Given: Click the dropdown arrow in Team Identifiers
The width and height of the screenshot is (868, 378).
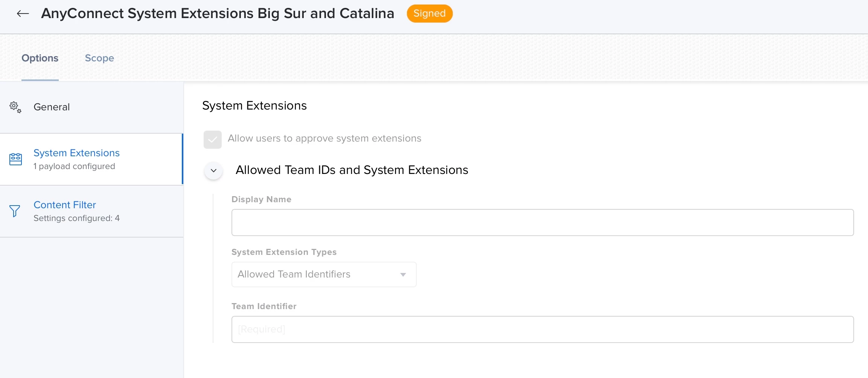Looking at the screenshot, I should point(403,275).
